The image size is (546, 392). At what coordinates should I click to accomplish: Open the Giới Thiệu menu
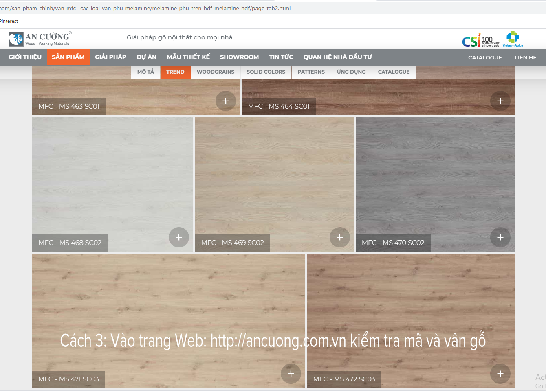coord(25,57)
